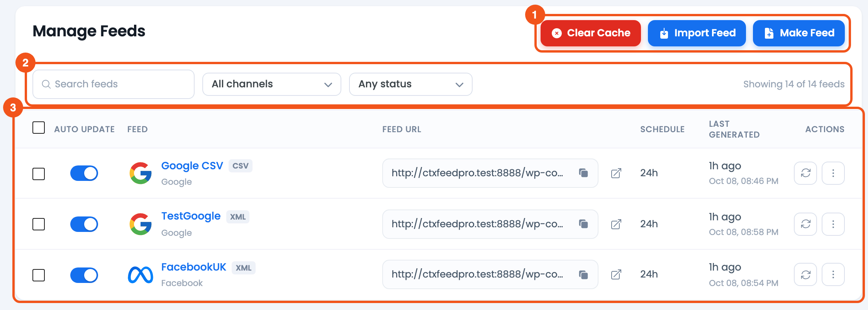
Task: Click the Clear Cache button
Action: [x=591, y=33]
